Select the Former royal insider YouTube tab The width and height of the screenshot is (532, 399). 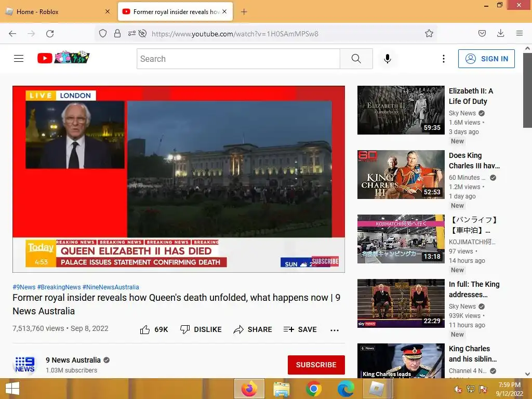176,11
